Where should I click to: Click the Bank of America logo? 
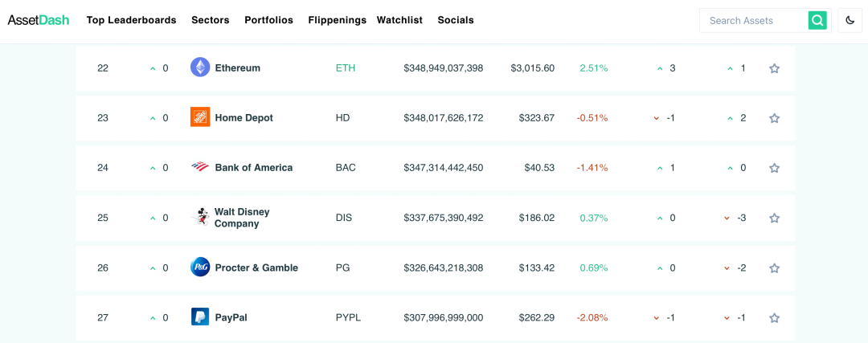pos(200,167)
